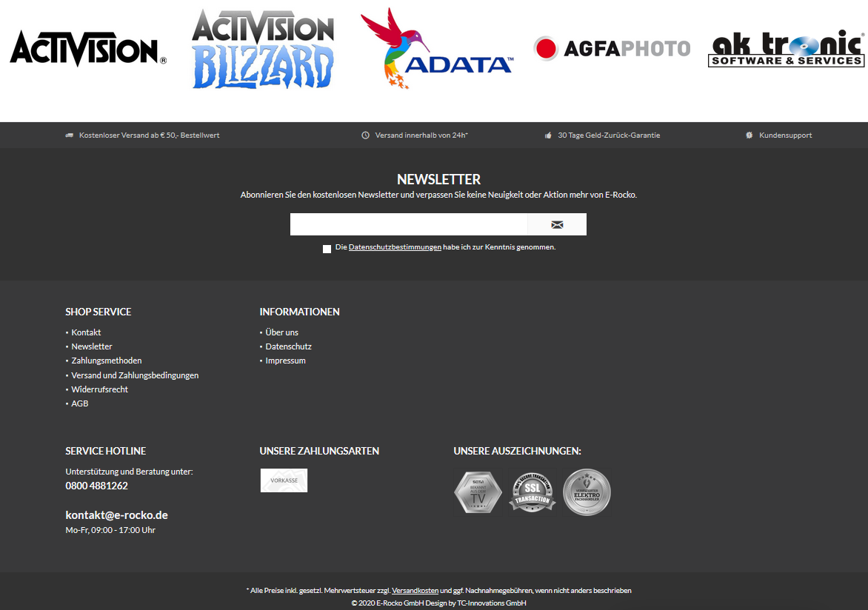Image resolution: width=868 pixels, height=610 pixels.
Task: Click the Bekannt aus dem TV award badge
Action: pyautogui.click(x=478, y=492)
